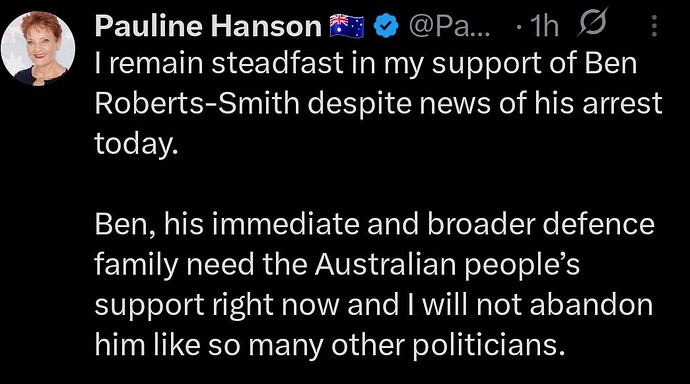690x384 pixels.
Task: Click the word "immediate" in the second paragraph
Action: coord(285,224)
